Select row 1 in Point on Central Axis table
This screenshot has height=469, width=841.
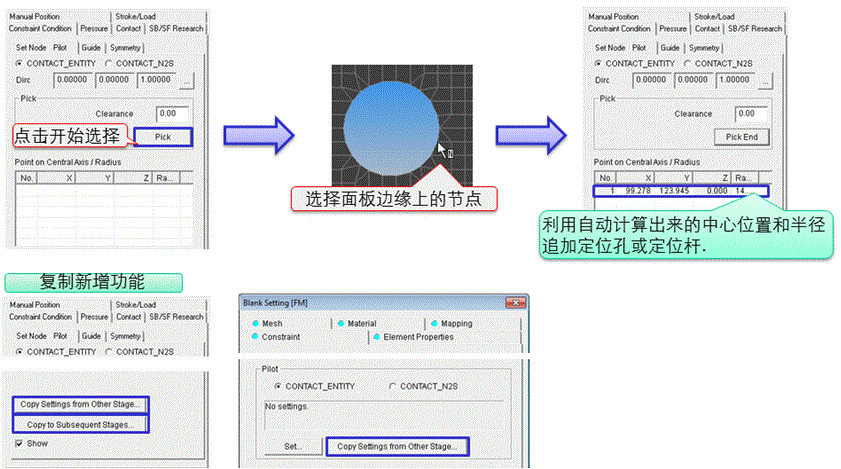(x=679, y=189)
